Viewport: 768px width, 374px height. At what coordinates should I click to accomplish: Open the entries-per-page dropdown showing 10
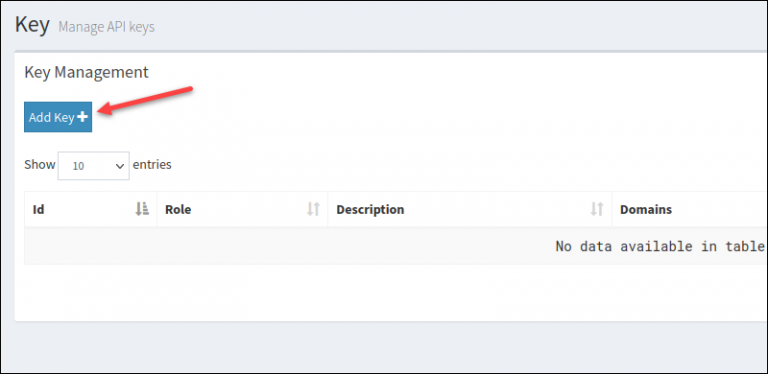point(94,165)
